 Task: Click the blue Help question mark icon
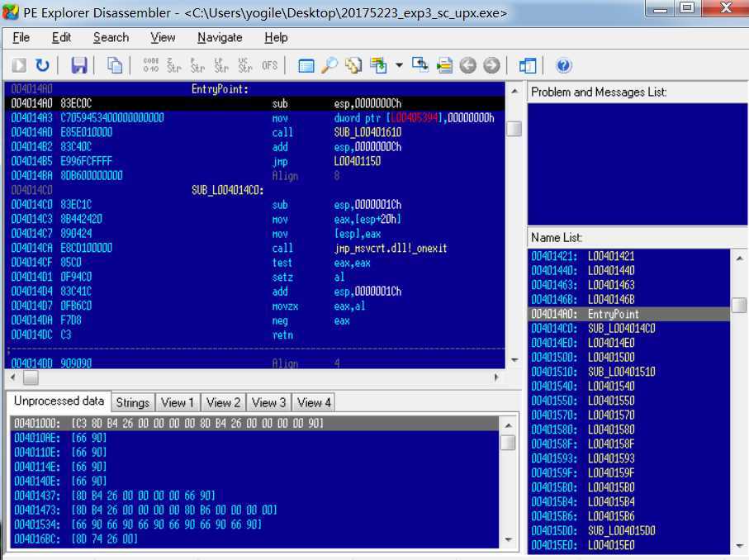click(x=564, y=65)
